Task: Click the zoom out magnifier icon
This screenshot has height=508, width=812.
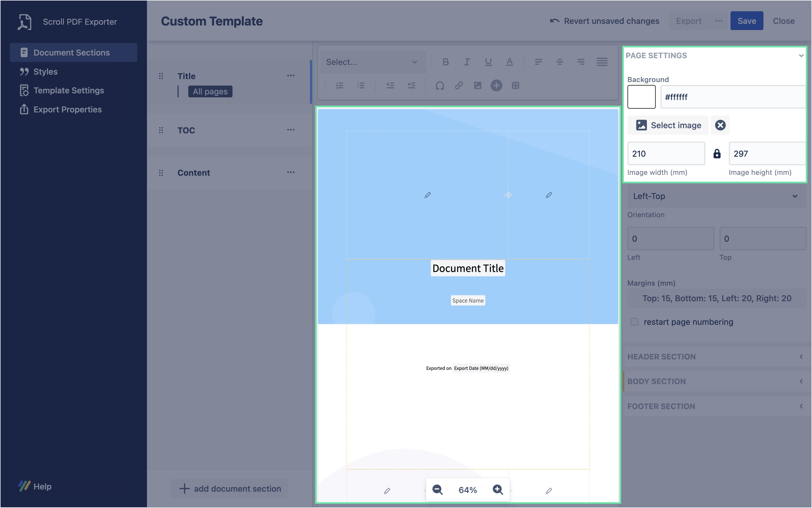Action: coord(437,489)
